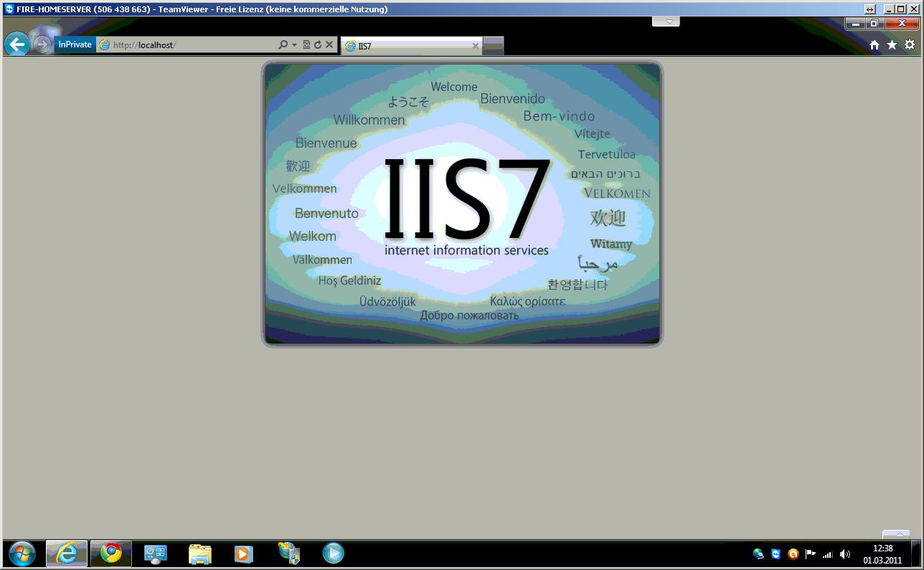Restore down the remote Internet Explorer window
This screenshot has width=924, height=570.
(x=874, y=24)
